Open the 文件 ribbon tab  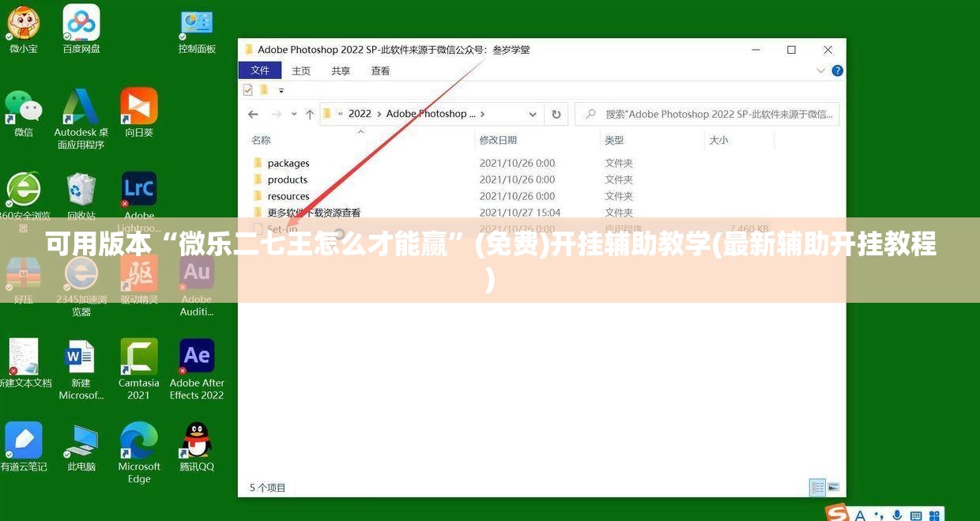260,70
